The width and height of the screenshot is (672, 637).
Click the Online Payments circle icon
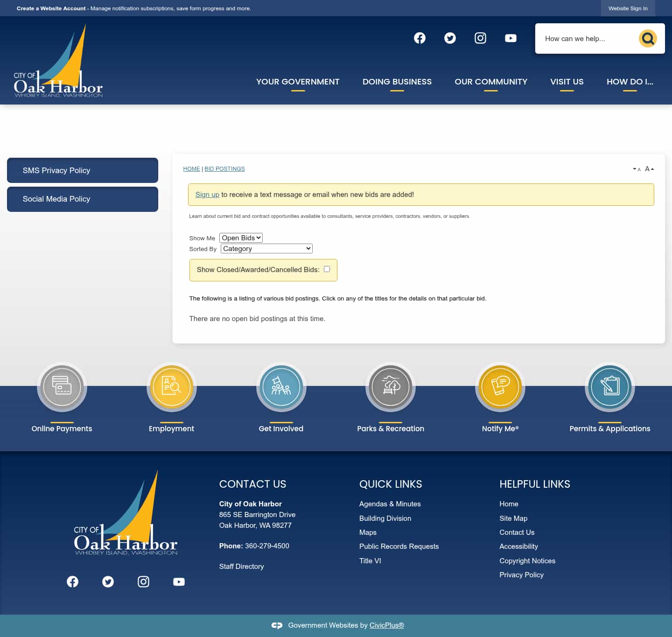point(62,387)
